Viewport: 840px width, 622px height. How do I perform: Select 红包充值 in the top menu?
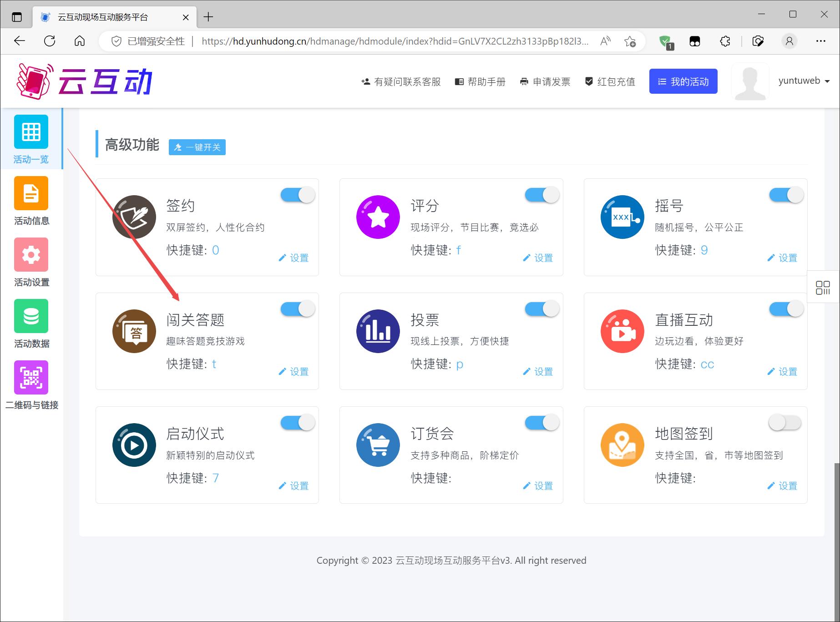pos(610,82)
